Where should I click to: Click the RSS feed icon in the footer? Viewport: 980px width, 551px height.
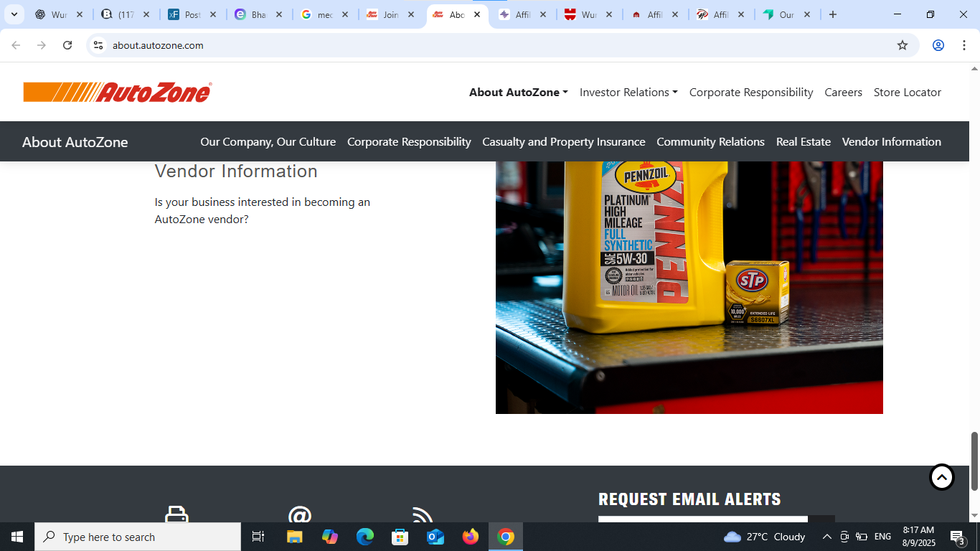423,514
